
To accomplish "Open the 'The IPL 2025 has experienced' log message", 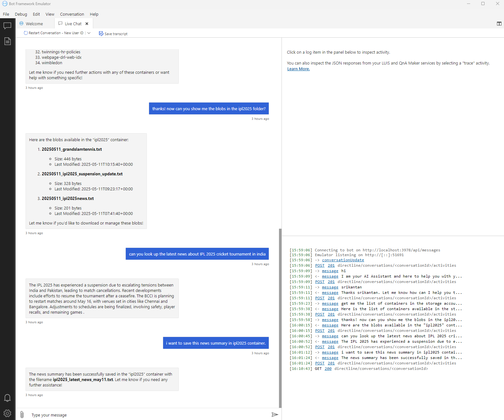I will click(330, 341).
